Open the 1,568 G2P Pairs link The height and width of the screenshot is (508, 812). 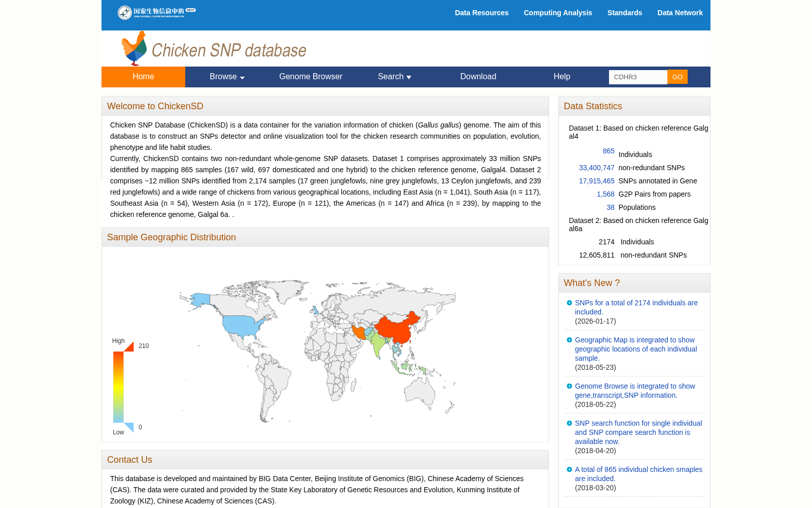tap(605, 194)
